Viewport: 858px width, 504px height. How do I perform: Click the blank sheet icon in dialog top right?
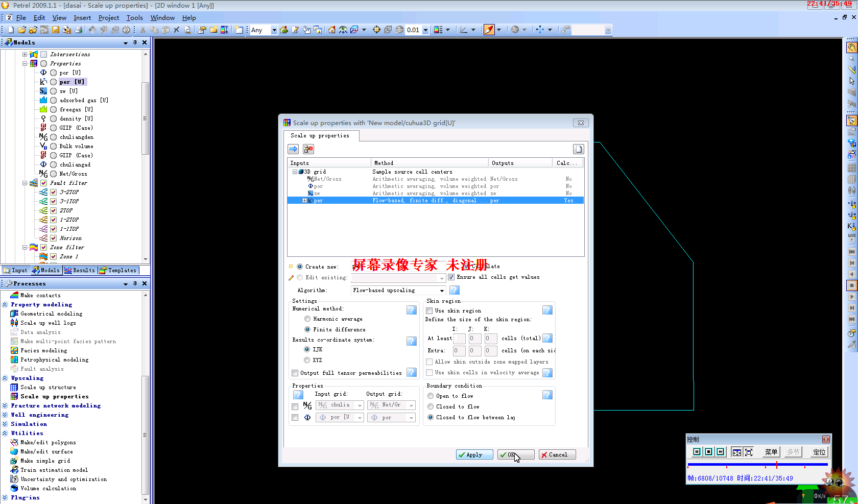578,149
